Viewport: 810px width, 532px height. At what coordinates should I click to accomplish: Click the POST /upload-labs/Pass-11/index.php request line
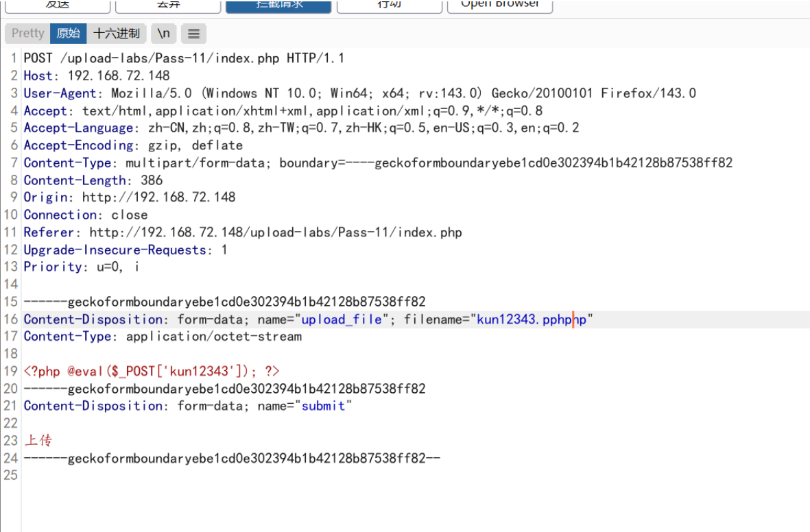(184, 58)
